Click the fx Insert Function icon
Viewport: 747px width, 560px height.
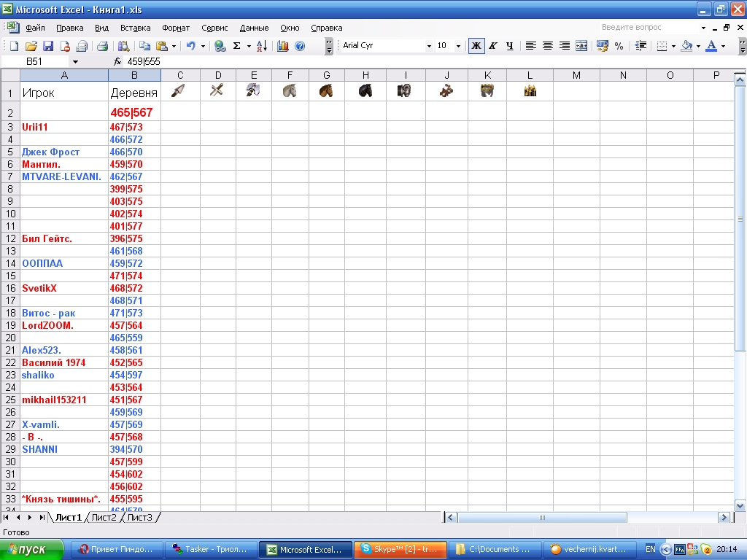(x=117, y=61)
